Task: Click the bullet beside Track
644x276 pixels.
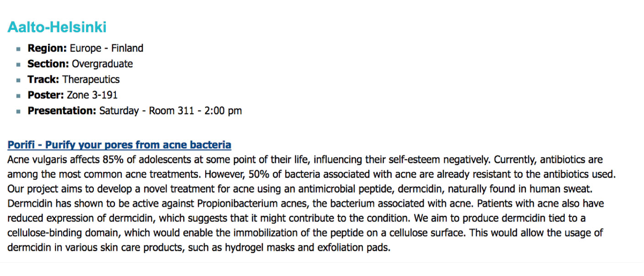Action: 18,80
